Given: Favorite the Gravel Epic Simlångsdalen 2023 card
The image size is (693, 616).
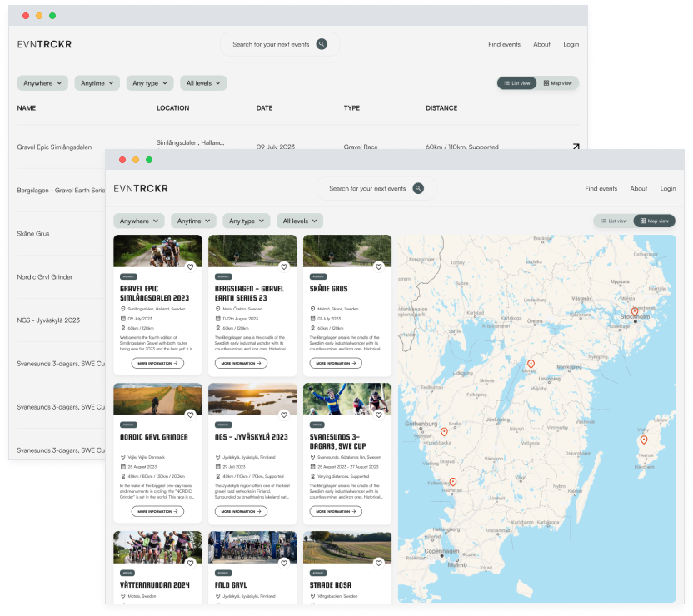Looking at the screenshot, I should [190, 267].
